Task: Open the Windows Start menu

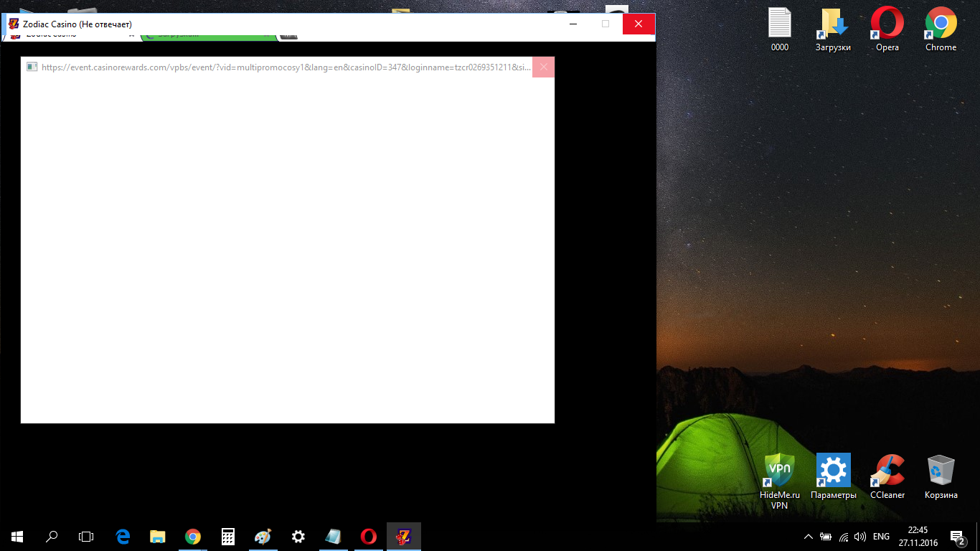Action: [x=17, y=536]
